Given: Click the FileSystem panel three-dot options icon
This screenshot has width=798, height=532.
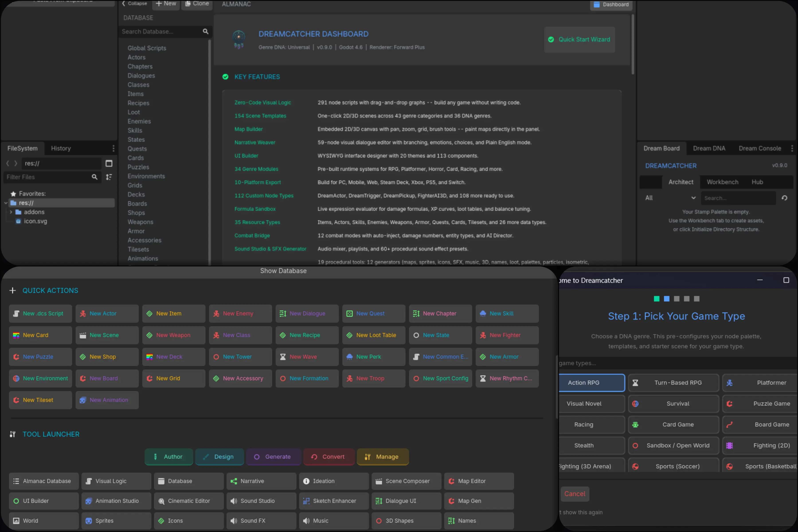Looking at the screenshot, I should click(x=113, y=148).
